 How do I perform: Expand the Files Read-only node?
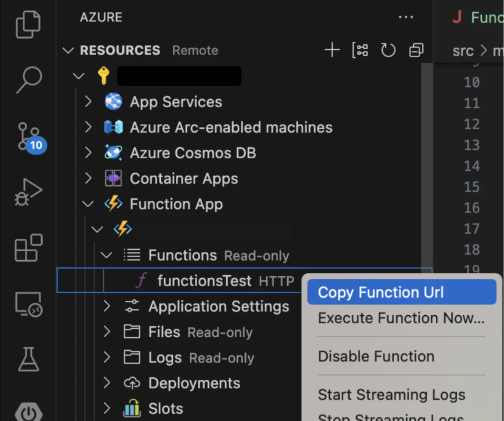pyautogui.click(x=107, y=332)
